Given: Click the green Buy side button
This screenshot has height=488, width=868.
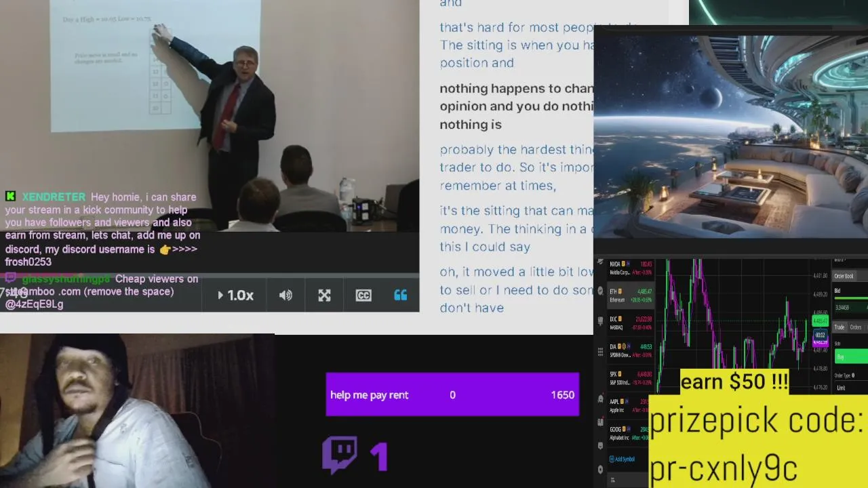Looking at the screenshot, I should [851, 356].
